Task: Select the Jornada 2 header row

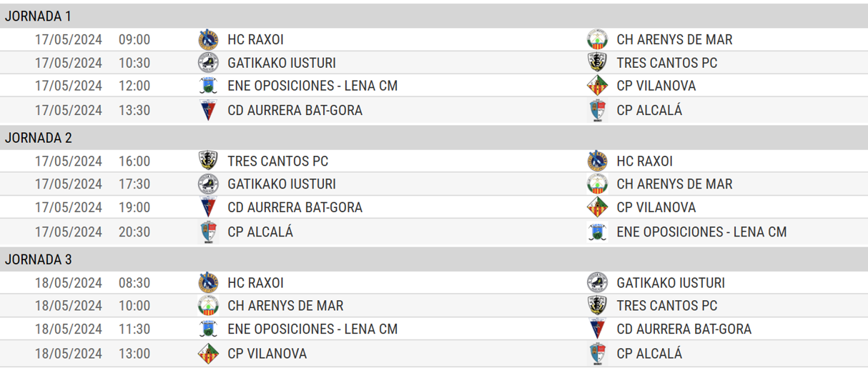Action: coord(434,137)
